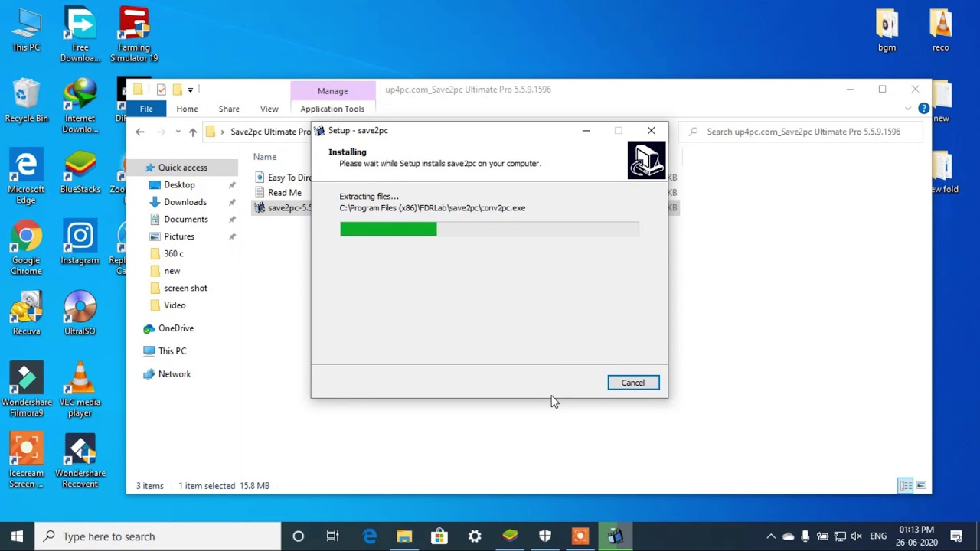Go up one folder level
Screen dimensions: 980x551
(x=192, y=132)
